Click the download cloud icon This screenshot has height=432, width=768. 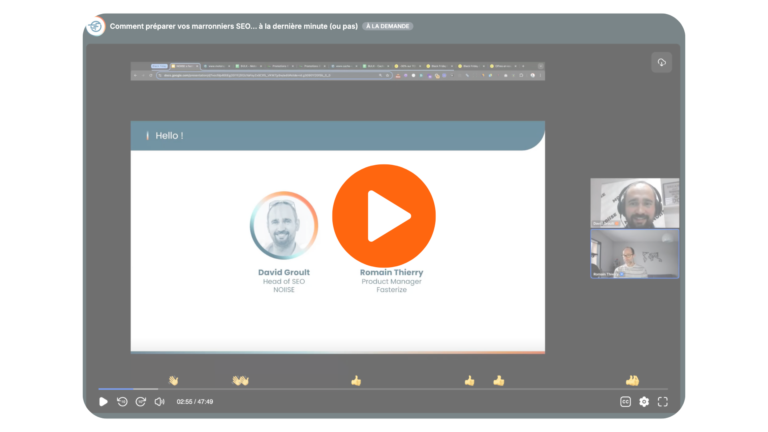click(661, 62)
